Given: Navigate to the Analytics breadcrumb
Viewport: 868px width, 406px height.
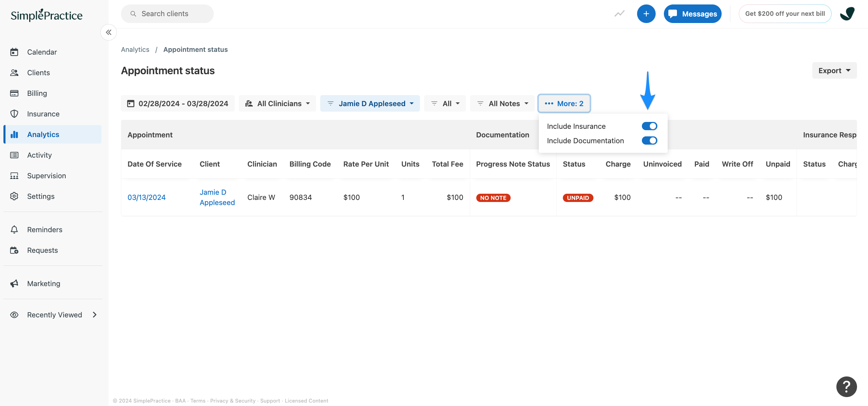Looking at the screenshot, I should [x=135, y=49].
